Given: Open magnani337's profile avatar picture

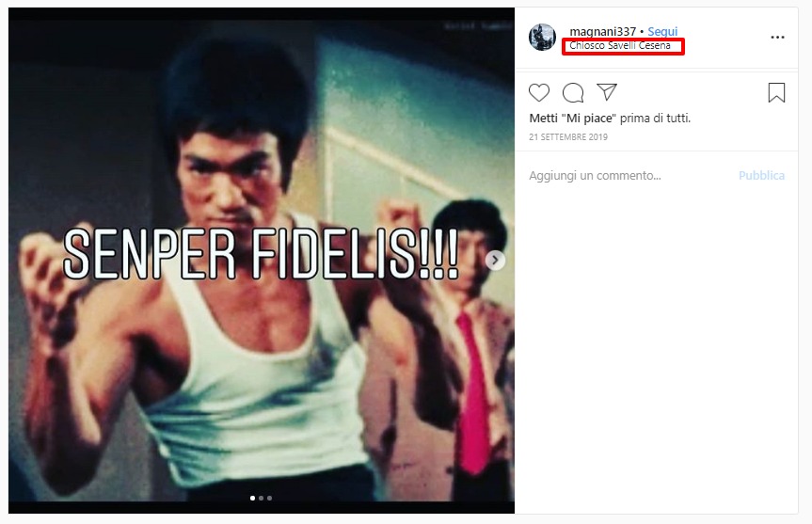Looking at the screenshot, I should 542,38.
